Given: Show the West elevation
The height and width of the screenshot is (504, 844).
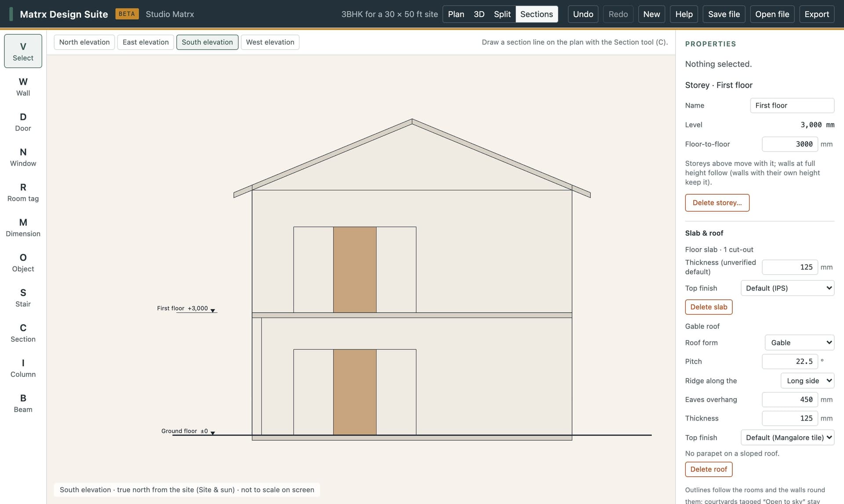Looking at the screenshot, I should (x=270, y=42).
